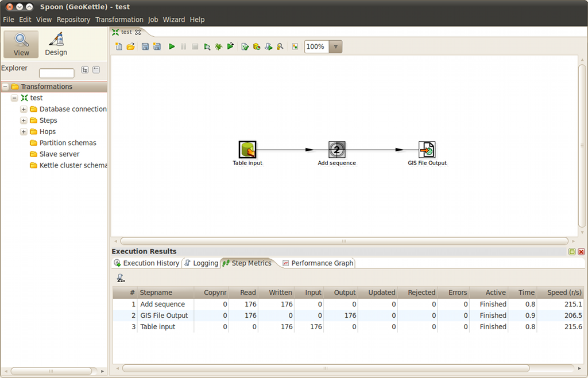Close the Execution Results panel
Image resolution: width=588 pixels, height=378 pixels.
coord(581,252)
